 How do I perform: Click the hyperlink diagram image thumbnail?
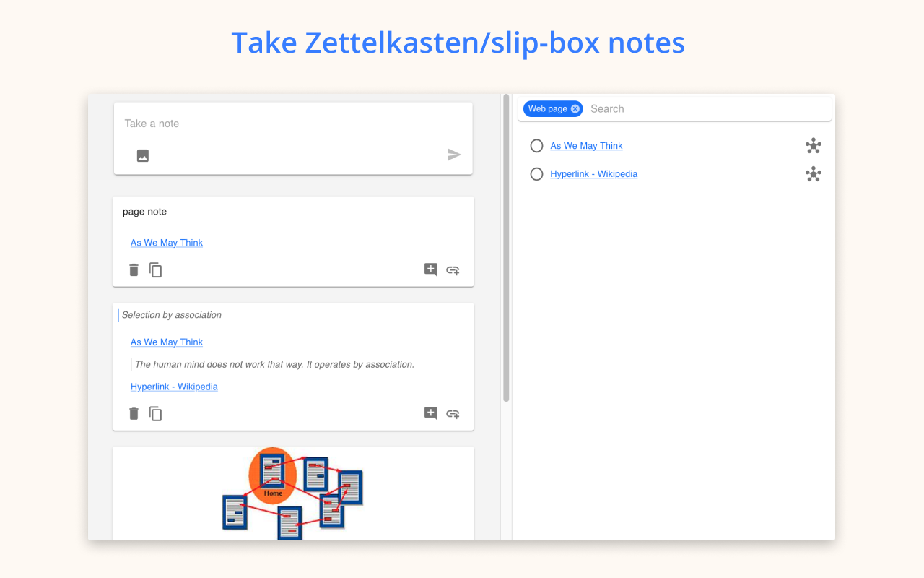293,494
